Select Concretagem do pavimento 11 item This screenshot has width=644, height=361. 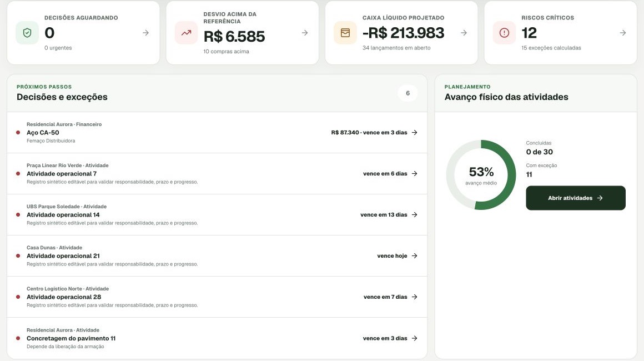217,338
